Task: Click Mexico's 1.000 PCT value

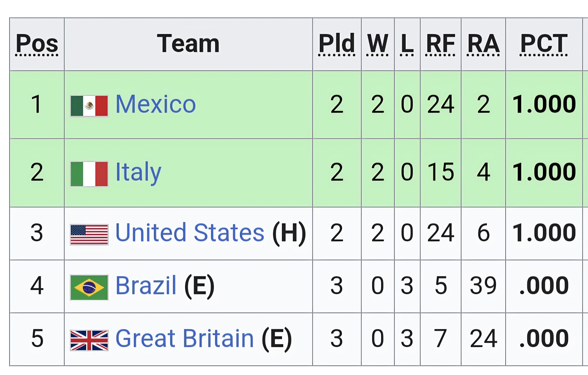Action: coord(544,104)
